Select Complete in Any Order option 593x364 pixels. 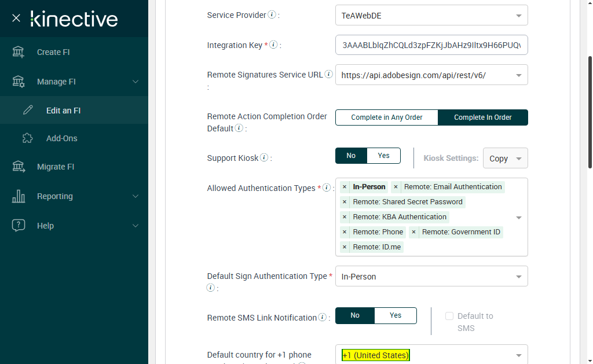(386, 117)
